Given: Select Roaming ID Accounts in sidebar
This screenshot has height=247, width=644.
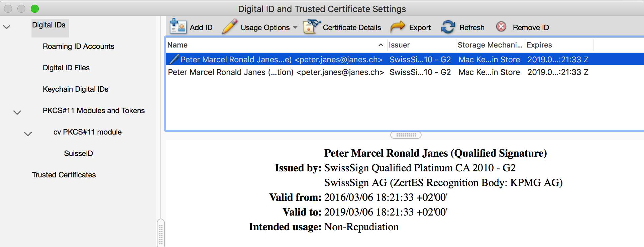Looking at the screenshot, I should coord(79,47).
